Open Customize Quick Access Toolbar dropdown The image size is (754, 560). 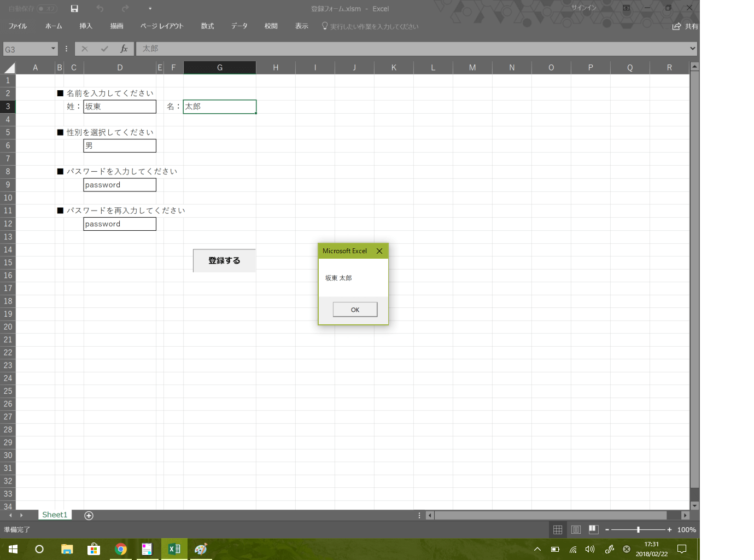tap(150, 9)
